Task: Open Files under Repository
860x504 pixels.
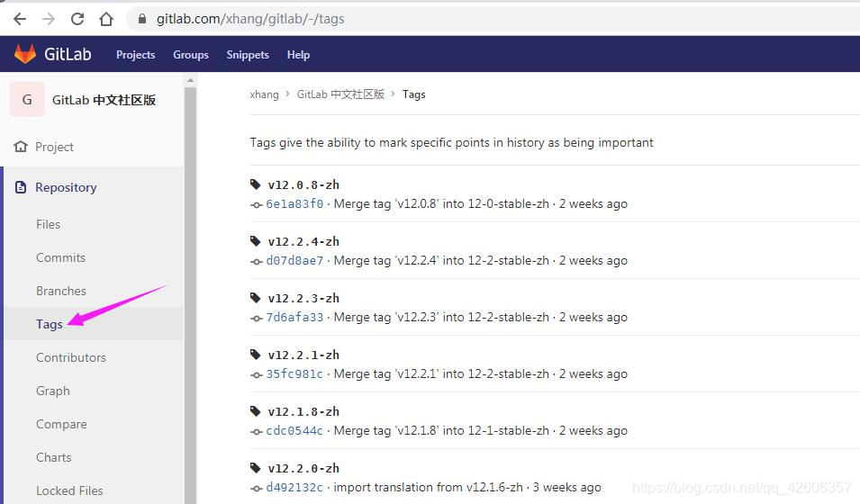Action: (x=49, y=224)
